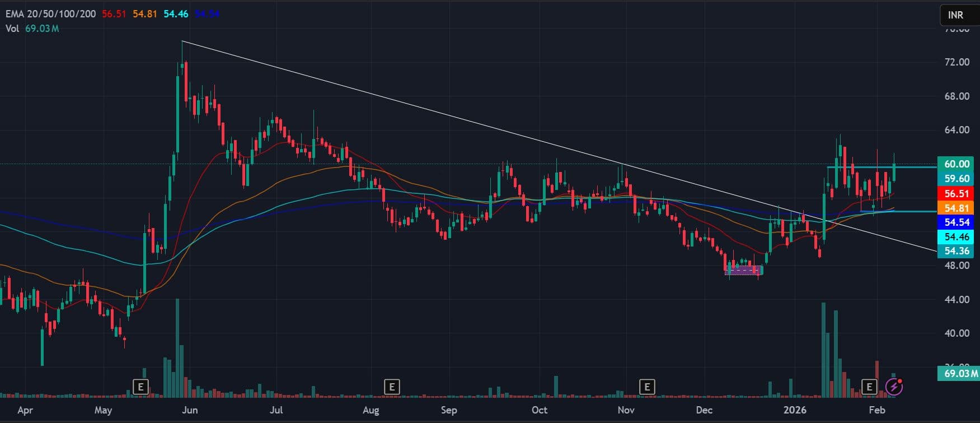Click the May label on the time axis
Viewport: 980px width, 423px height.
click(x=103, y=410)
